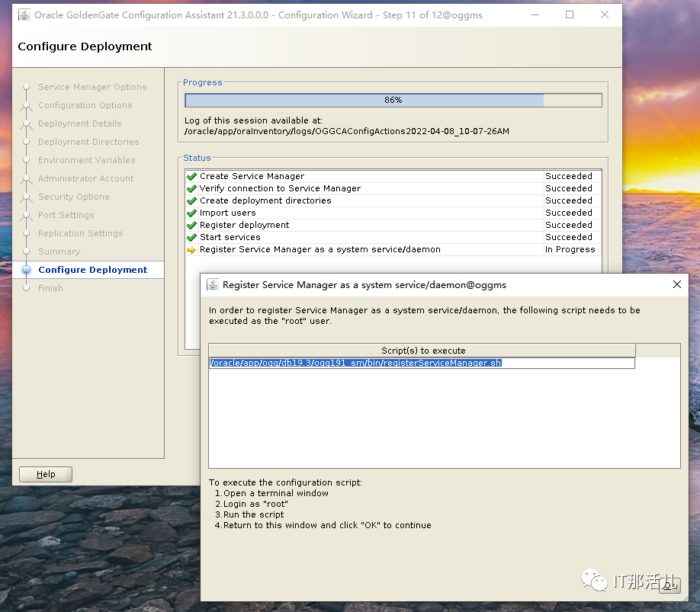Select 'Create Service Manager' status row text

tap(252, 176)
